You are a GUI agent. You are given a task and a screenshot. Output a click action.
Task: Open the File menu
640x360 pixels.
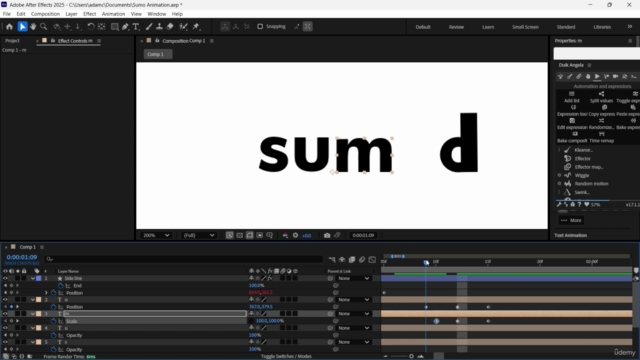[x=7, y=14]
